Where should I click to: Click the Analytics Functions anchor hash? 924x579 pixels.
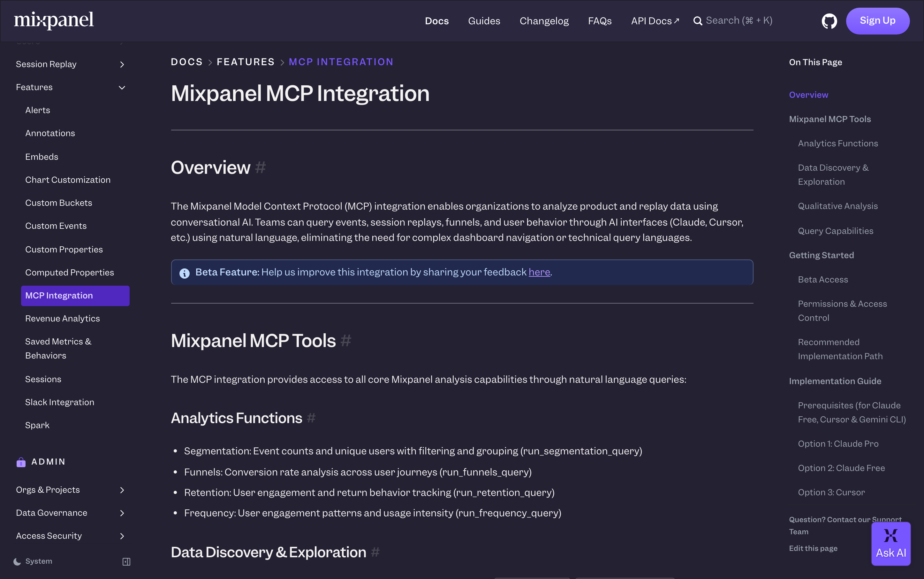click(x=311, y=418)
